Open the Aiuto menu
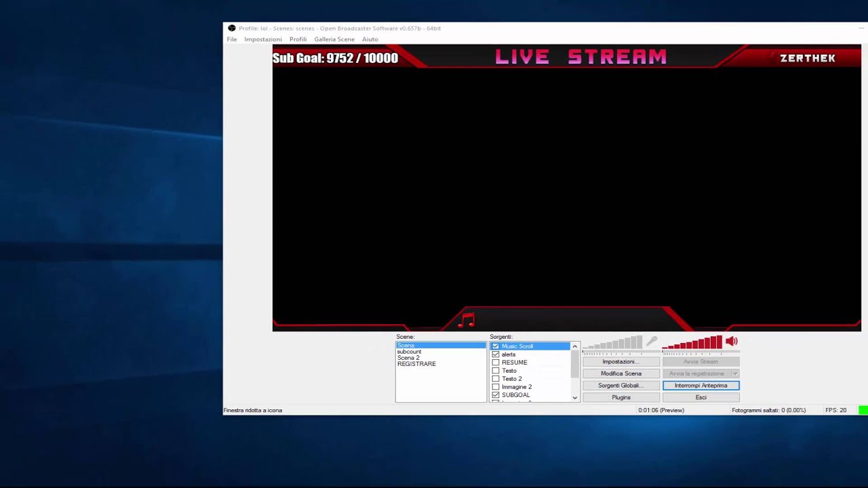The height and width of the screenshot is (488, 868). click(x=370, y=39)
